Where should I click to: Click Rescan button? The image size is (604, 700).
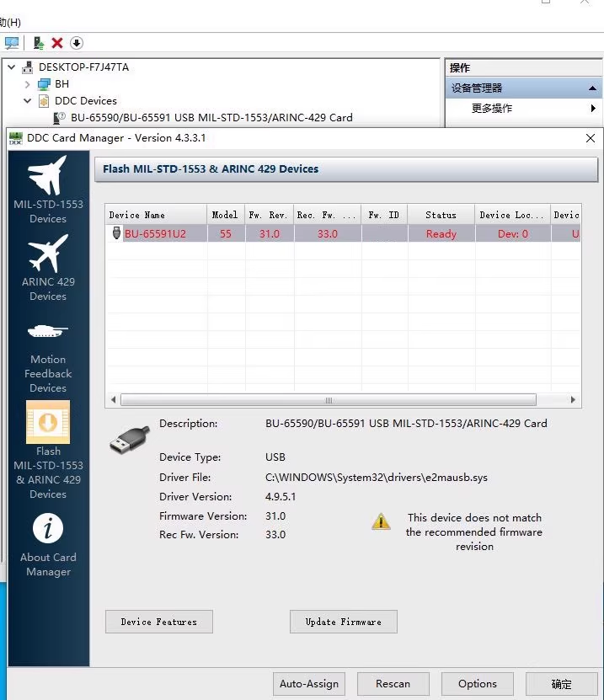(x=393, y=684)
